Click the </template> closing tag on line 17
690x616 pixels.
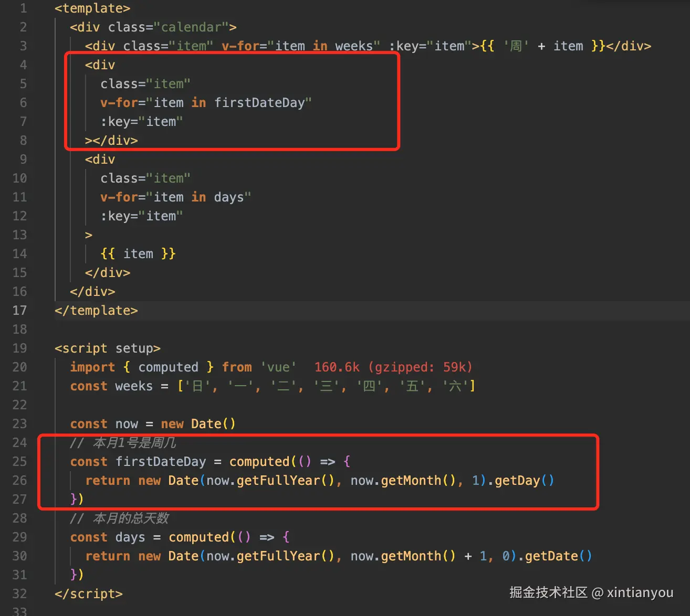[96, 311]
